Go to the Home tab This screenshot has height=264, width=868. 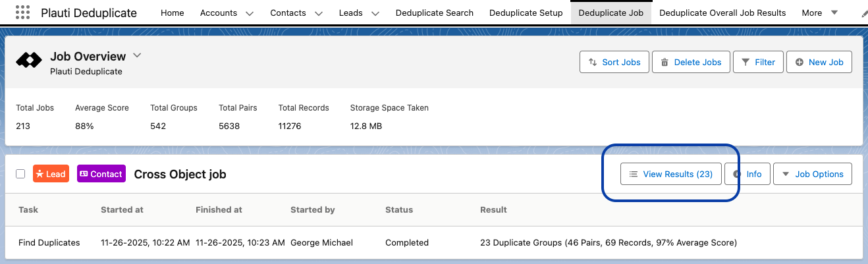[173, 13]
